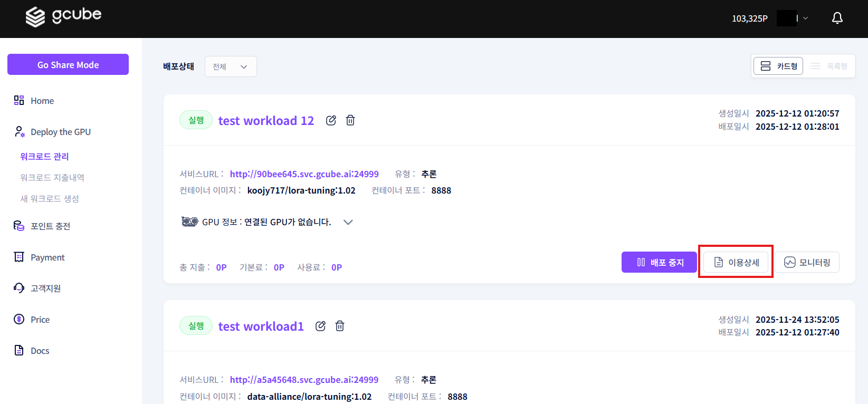868x404 pixels.
Task: Click the 배포 중지 button
Action: [659, 262]
